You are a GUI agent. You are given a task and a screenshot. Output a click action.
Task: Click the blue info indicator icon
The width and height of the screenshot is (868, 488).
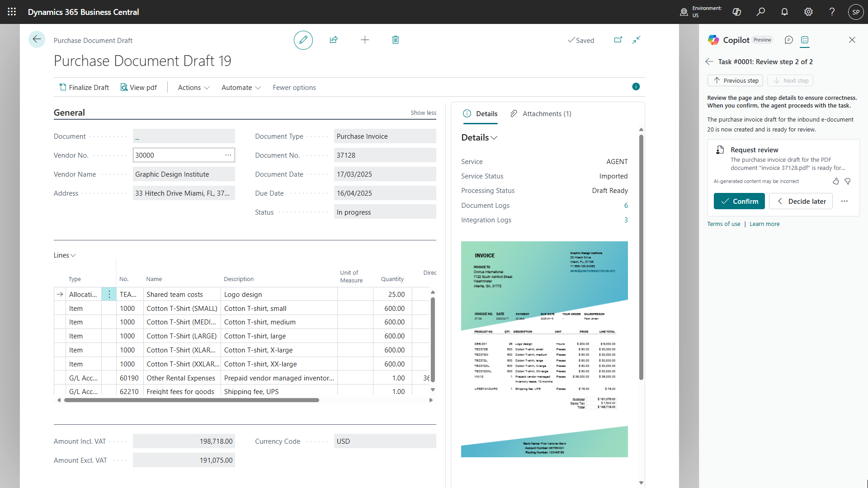pyautogui.click(x=636, y=87)
